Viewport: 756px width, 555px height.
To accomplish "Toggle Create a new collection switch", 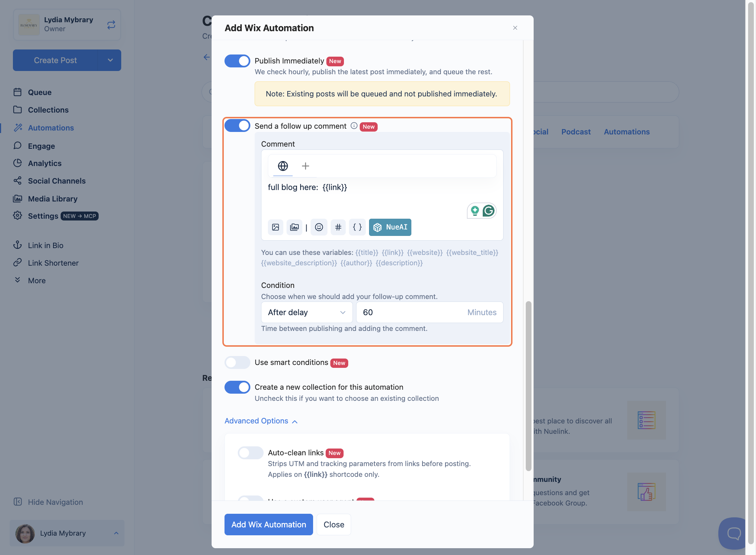I will pos(237,387).
